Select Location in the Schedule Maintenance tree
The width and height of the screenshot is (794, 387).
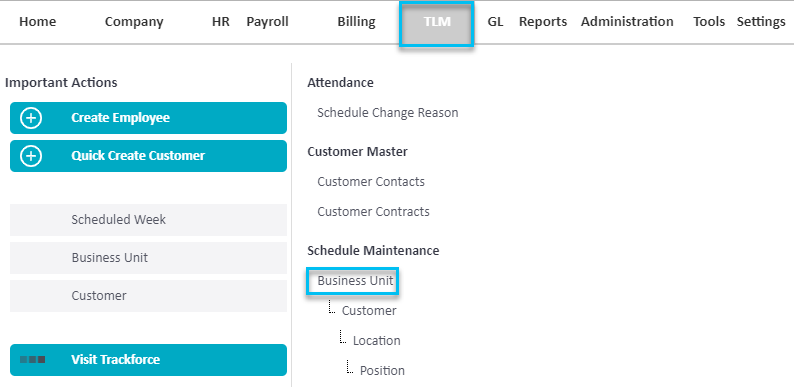click(376, 340)
